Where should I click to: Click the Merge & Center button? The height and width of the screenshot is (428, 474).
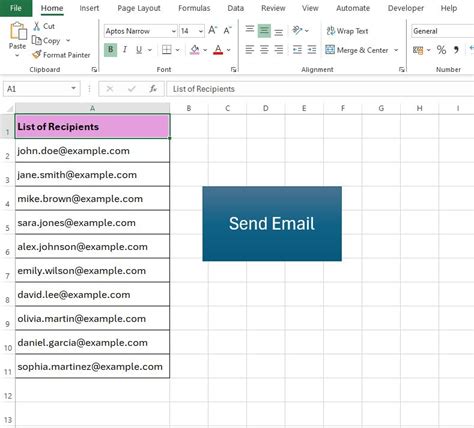coord(357,50)
